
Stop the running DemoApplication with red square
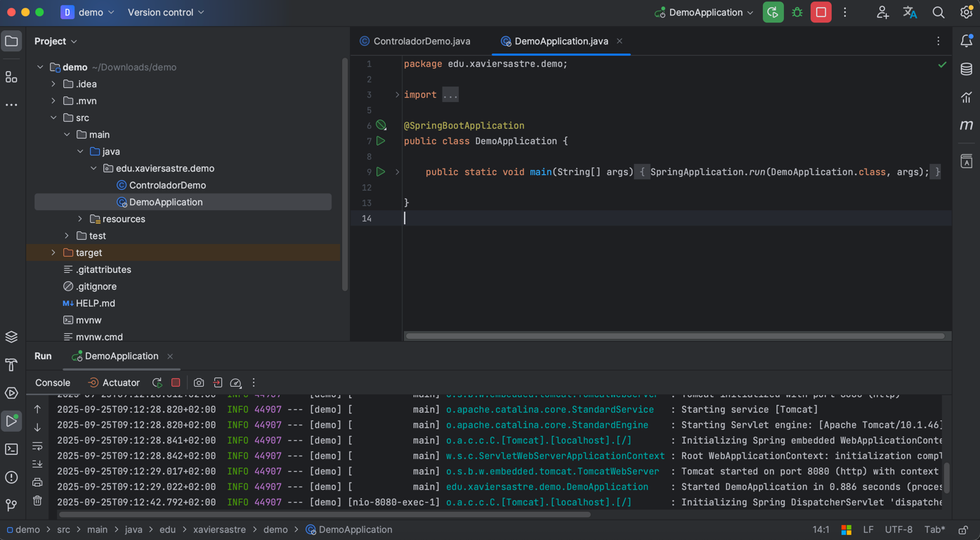coord(821,13)
